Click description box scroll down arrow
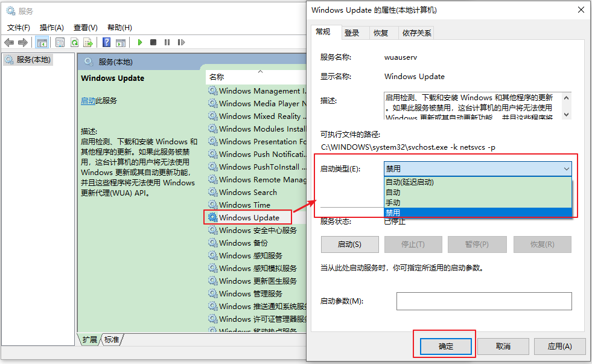 (566, 115)
